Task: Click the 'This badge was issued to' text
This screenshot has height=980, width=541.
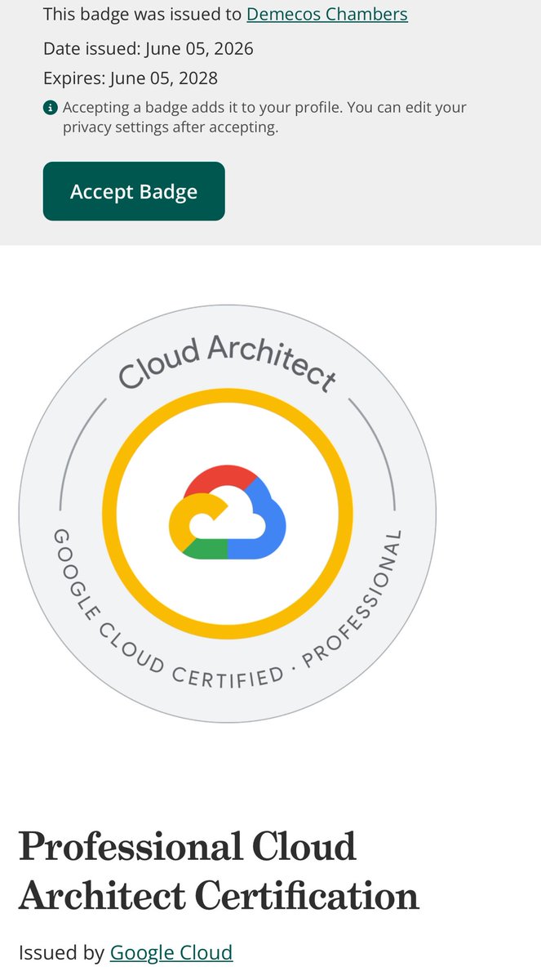Action: tap(143, 14)
